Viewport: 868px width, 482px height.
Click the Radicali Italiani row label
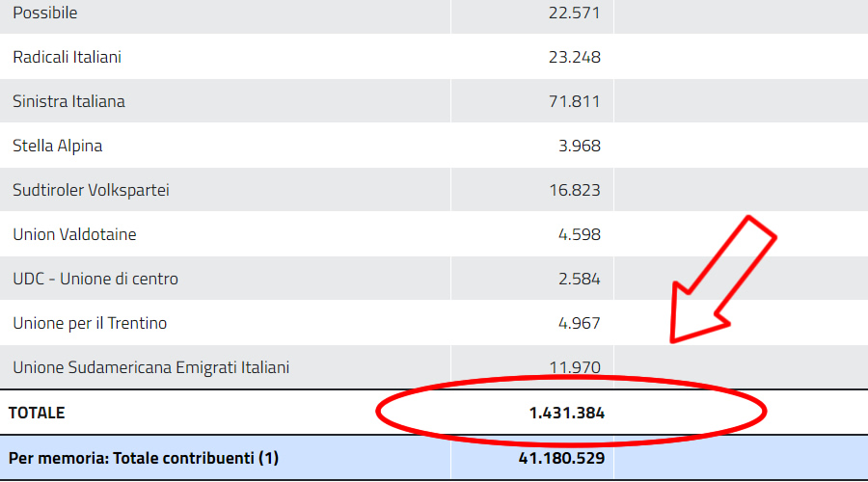click(x=67, y=58)
